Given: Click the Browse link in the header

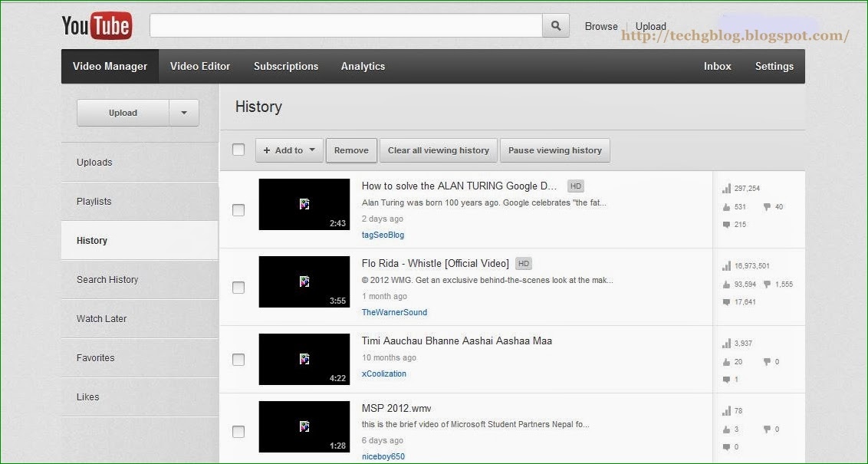Looking at the screenshot, I should (x=601, y=26).
